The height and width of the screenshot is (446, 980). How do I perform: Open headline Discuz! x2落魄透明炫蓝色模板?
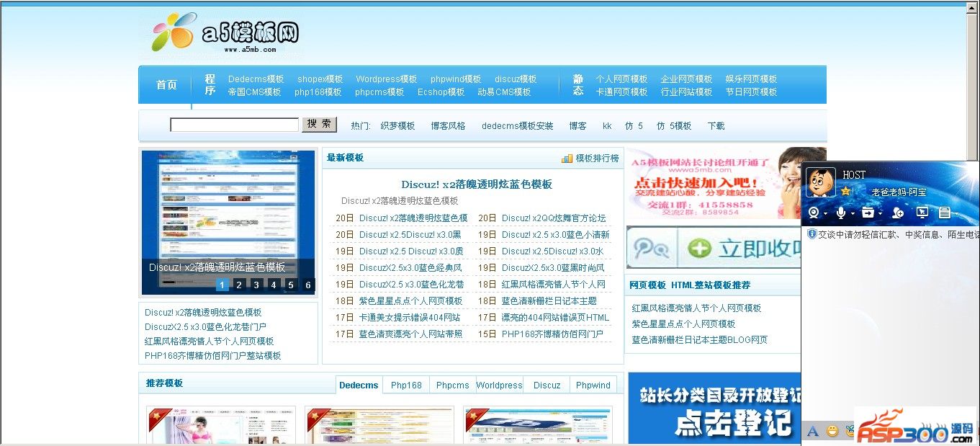click(x=477, y=184)
